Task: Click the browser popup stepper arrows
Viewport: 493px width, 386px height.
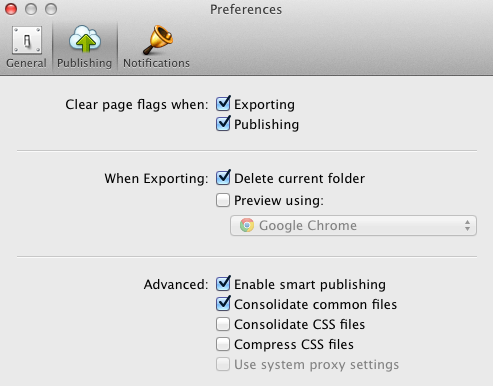Action: (467, 226)
